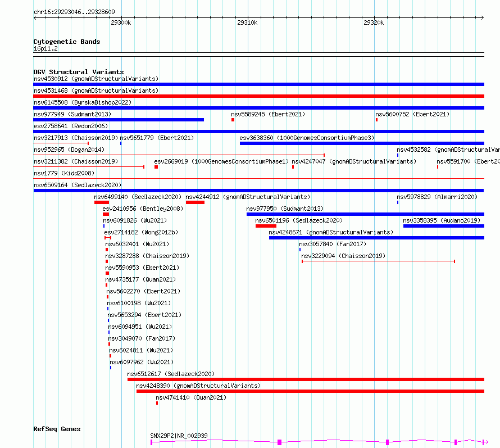Select nsv5653294 (Ebert2021) label
500x448 pixels.
pyautogui.click(x=144, y=315)
